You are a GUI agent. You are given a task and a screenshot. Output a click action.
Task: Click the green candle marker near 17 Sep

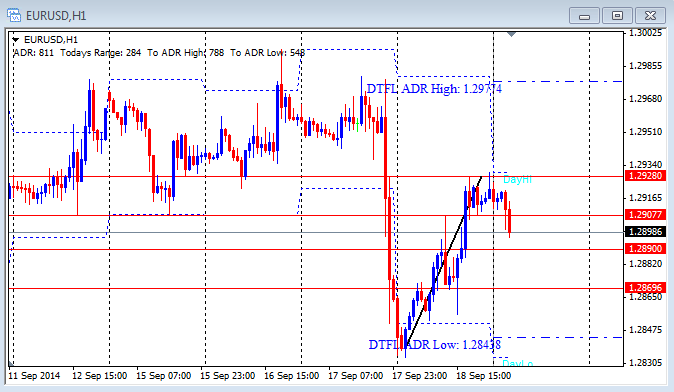pos(358,124)
